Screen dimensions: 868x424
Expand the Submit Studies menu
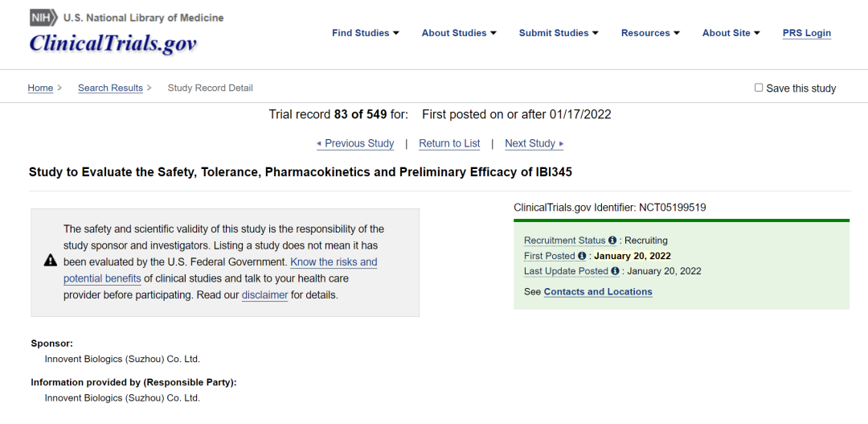click(x=559, y=33)
